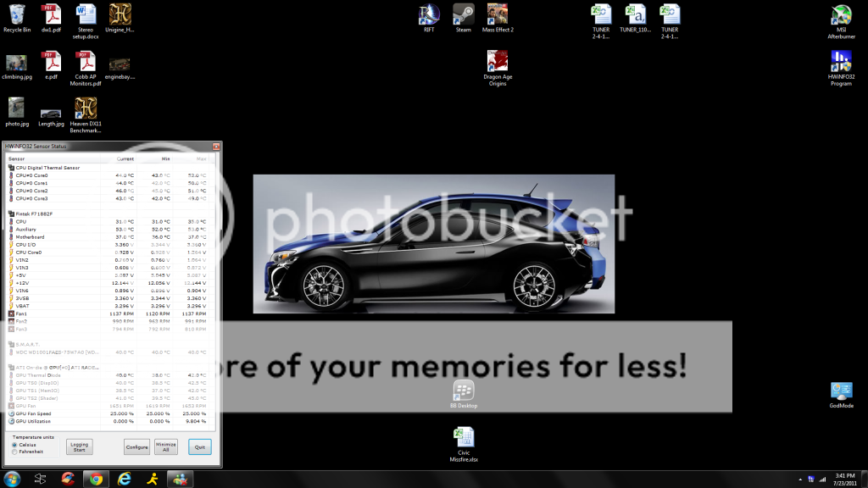Click the Minimize All button
This screenshot has width=868, height=488.
click(x=165, y=447)
